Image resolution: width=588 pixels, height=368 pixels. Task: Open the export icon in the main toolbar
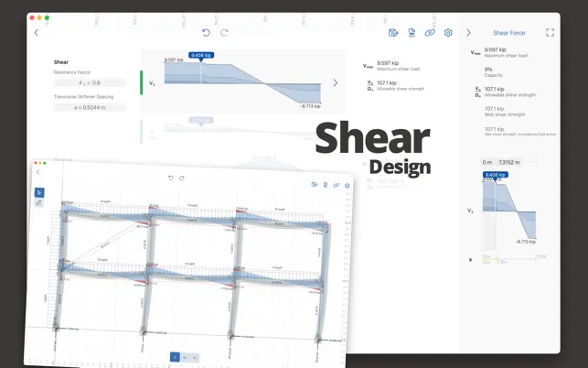click(393, 33)
